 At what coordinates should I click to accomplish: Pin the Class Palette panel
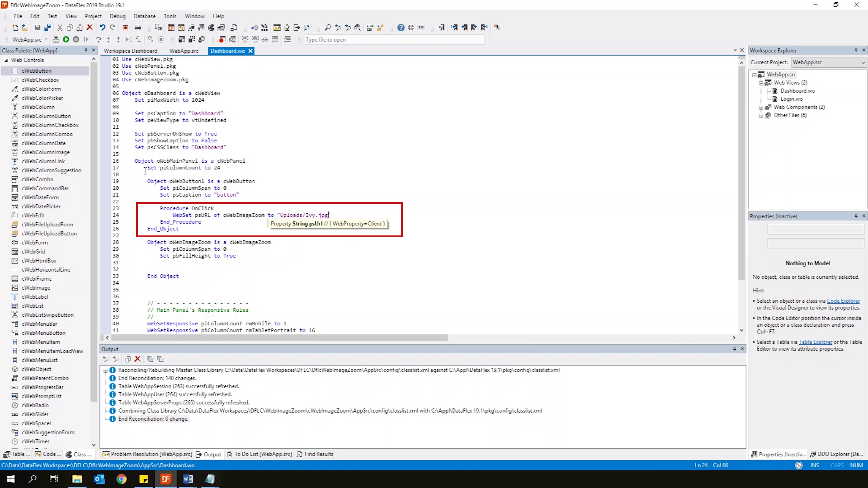[85, 50]
